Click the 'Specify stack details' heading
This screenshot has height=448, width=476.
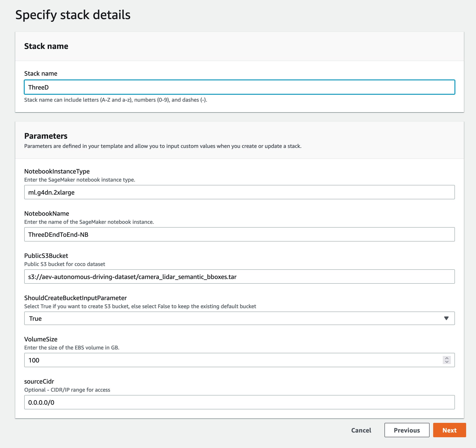pos(73,15)
